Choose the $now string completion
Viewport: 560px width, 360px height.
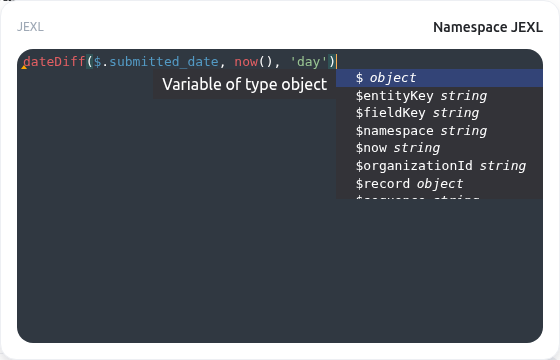click(439, 148)
